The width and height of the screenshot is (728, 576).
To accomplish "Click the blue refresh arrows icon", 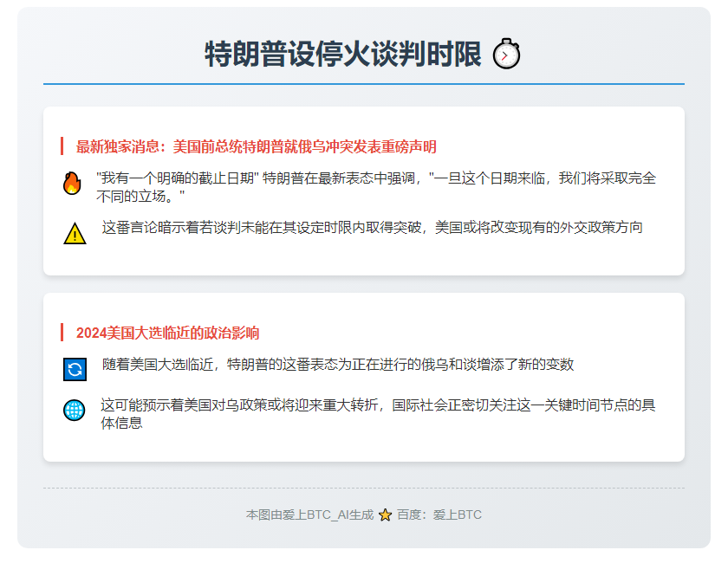I will tap(75, 370).
